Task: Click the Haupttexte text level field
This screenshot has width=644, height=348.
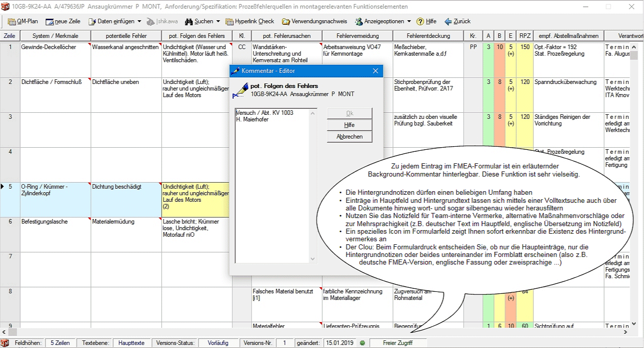Action: coord(131,343)
